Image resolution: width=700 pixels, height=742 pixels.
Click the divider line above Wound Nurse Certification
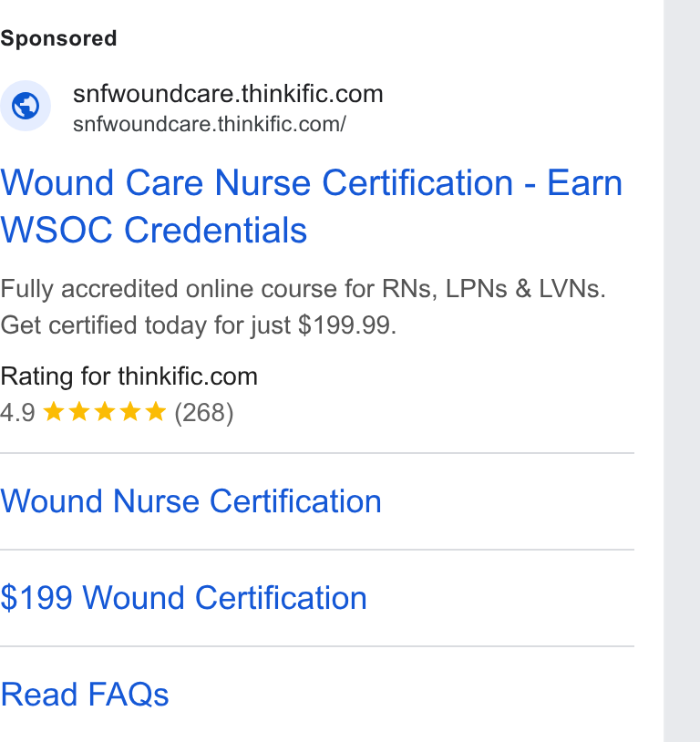[317, 453]
